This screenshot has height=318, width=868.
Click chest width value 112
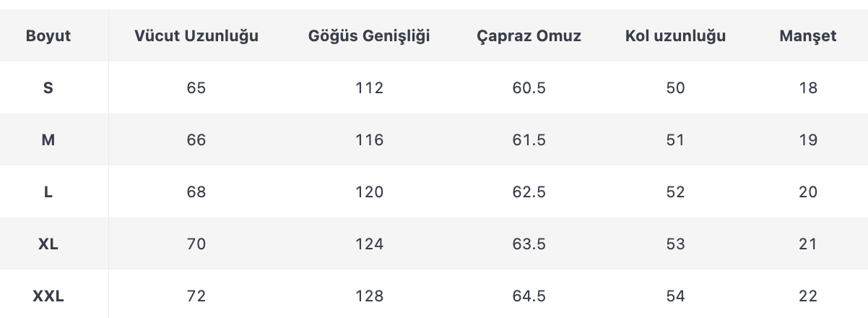(x=369, y=88)
